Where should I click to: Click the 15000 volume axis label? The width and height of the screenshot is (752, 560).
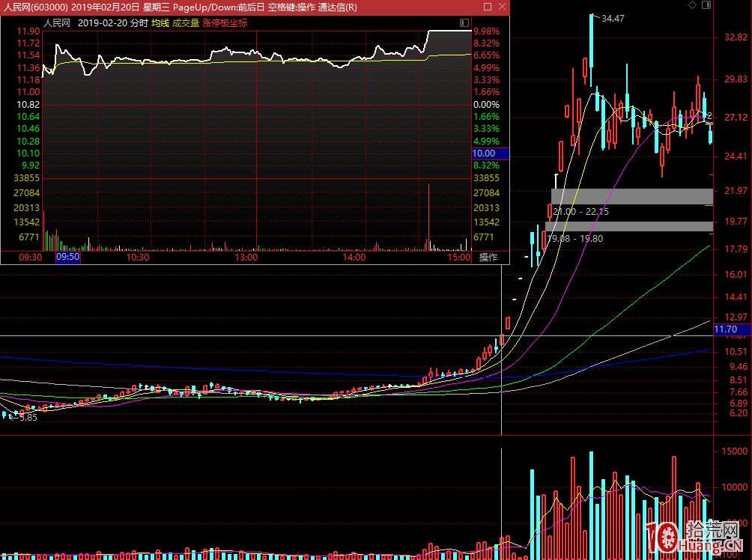[x=734, y=451]
